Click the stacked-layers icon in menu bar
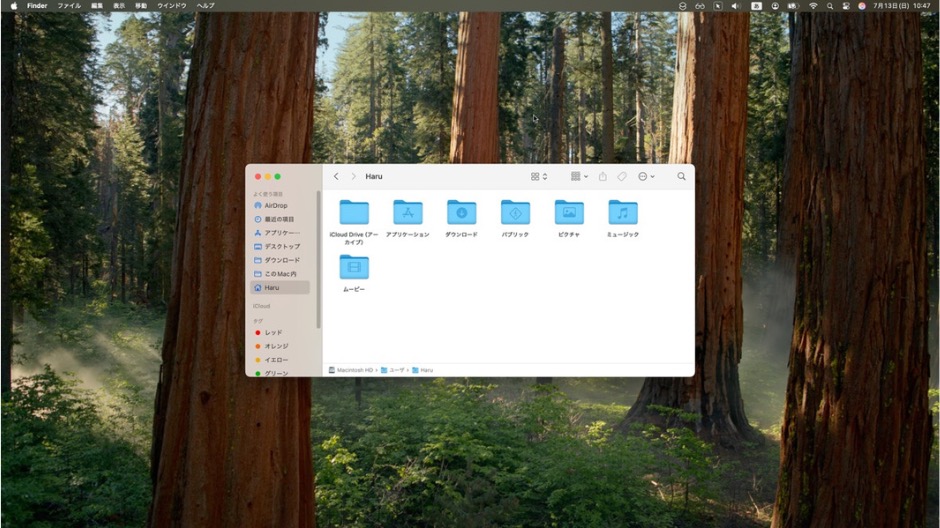 tap(682, 6)
